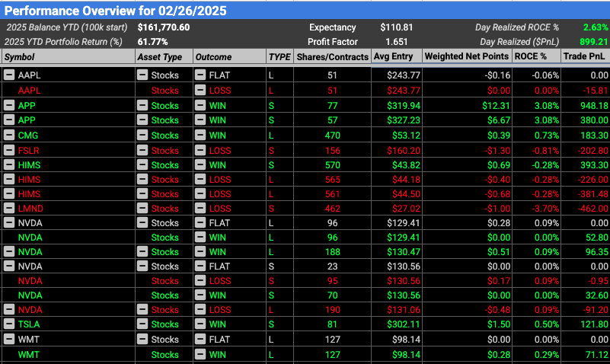Select the Asset Type column header
This screenshot has height=364, width=610.
[164, 57]
